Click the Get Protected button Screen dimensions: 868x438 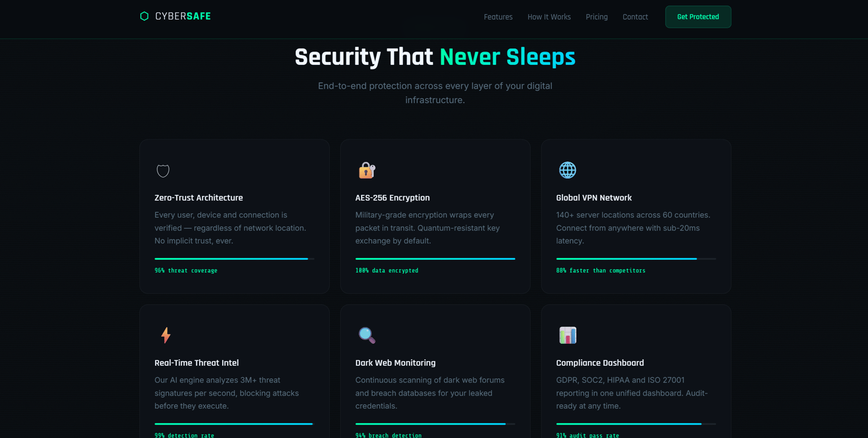click(x=698, y=17)
